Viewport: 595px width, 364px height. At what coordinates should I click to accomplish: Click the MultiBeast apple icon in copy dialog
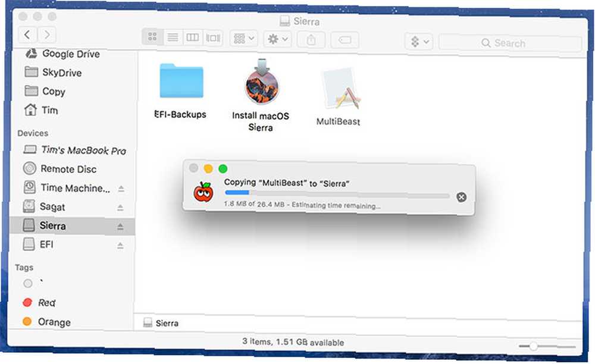pyautogui.click(x=203, y=192)
